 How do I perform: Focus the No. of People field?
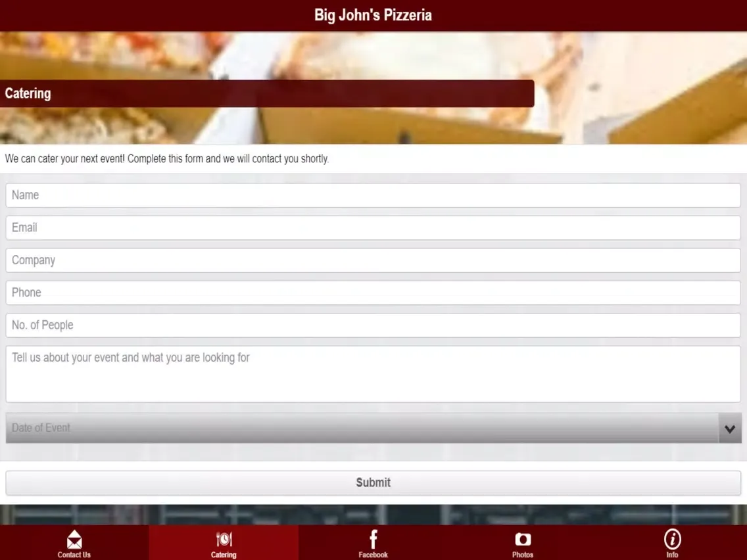(x=373, y=325)
